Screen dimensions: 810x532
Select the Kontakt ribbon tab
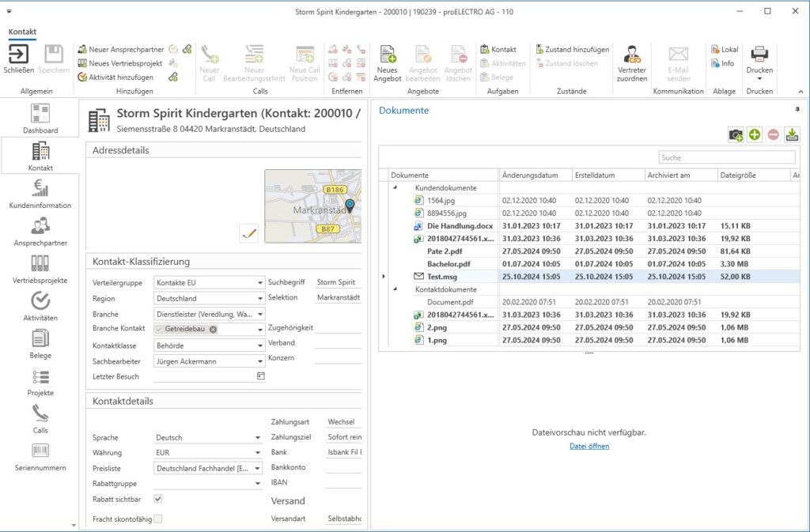(x=22, y=32)
